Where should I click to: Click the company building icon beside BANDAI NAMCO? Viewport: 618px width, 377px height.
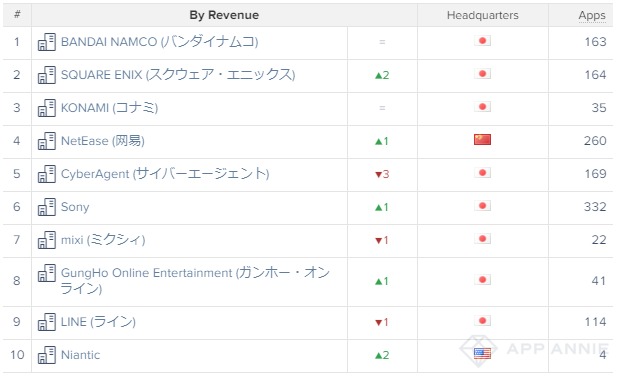click(47, 42)
